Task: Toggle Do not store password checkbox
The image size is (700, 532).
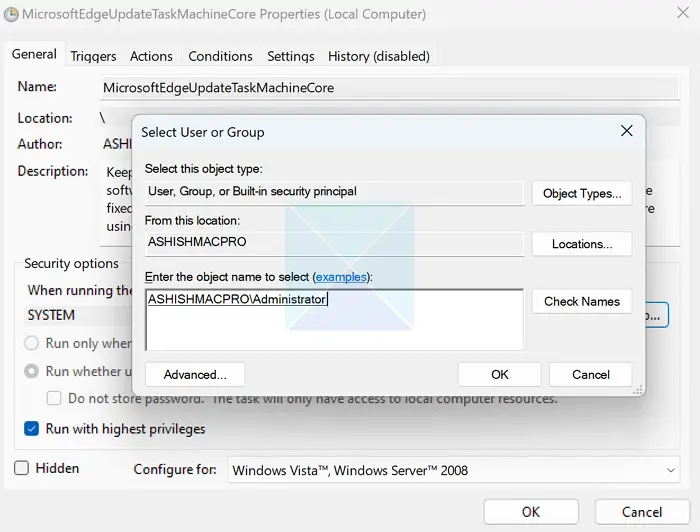Action: click(x=54, y=398)
